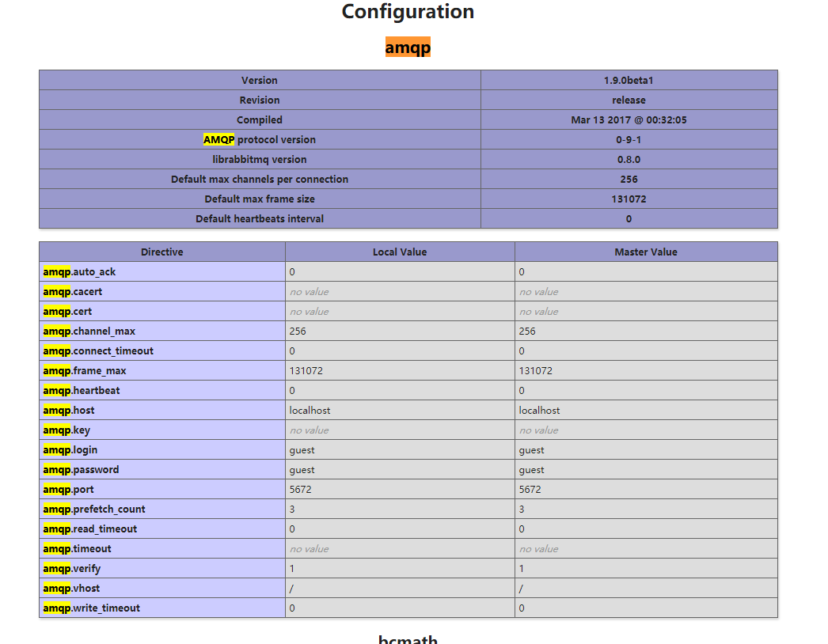Select the Mar 13 2017 compiled date
Screen dimensions: 828x644
(629, 119)
